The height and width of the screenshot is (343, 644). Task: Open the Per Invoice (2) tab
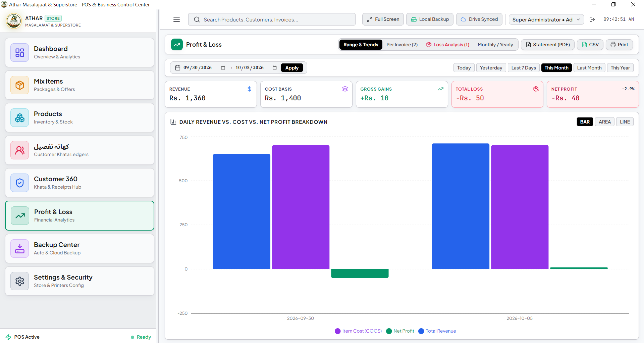pyautogui.click(x=402, y=45)
